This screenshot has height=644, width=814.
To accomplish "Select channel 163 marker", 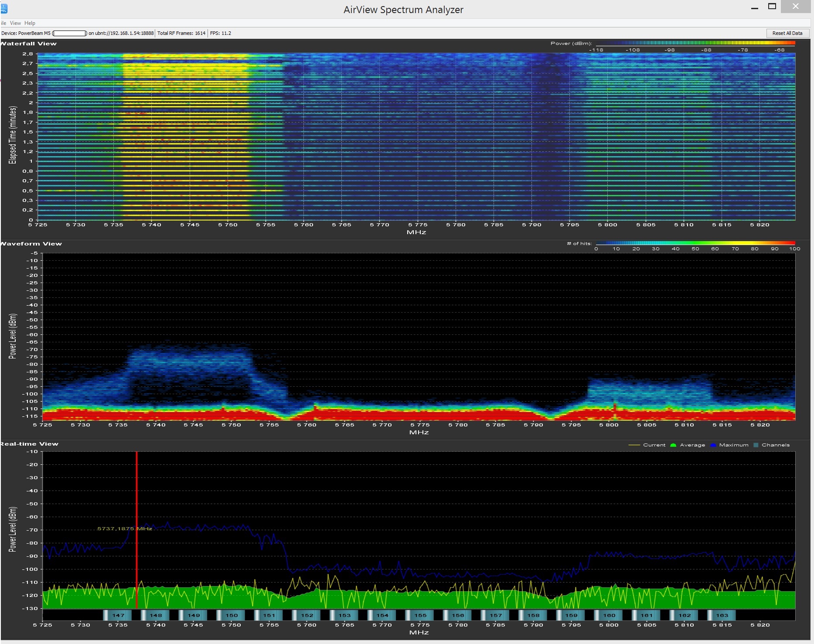I will pos(722,615).
